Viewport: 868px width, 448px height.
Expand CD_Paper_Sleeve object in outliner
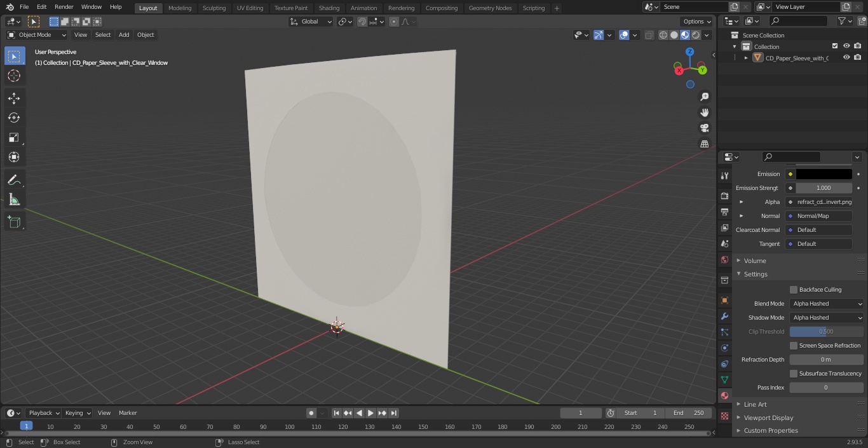(x=746, y=58)
